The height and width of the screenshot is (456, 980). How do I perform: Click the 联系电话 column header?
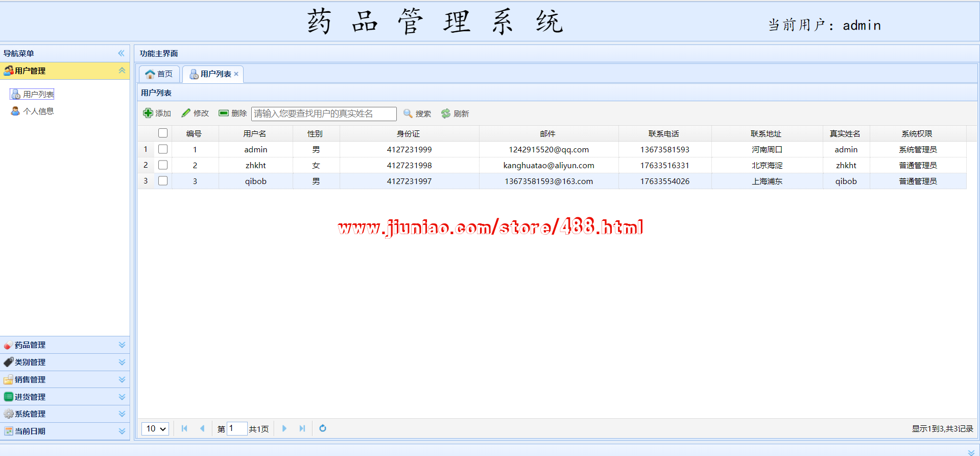664,133
